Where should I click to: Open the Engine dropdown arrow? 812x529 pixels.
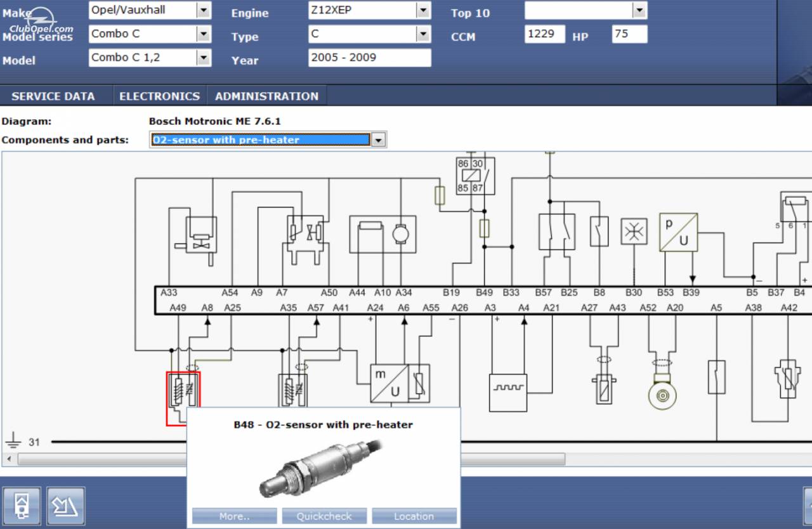(x=423, y=10)
